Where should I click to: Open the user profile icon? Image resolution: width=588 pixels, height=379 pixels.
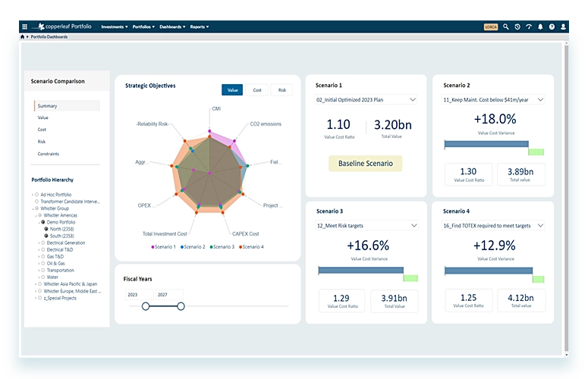[x=563, y=27]
